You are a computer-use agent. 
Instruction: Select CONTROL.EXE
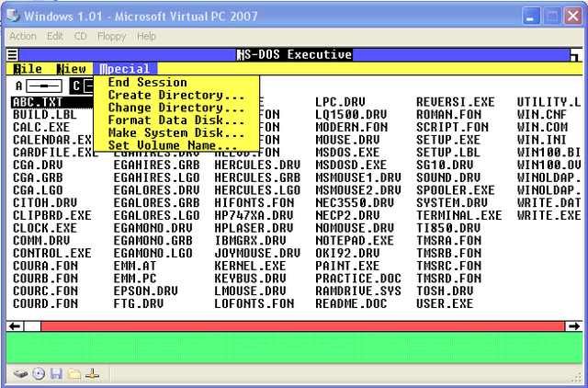[x=52, y=253]
